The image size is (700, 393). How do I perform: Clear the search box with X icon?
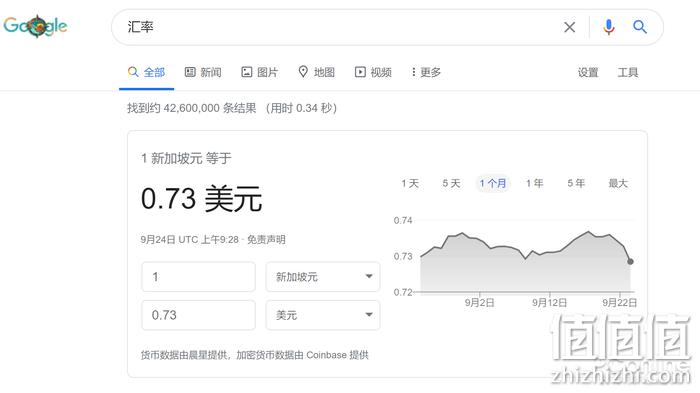tap(569, 27)
